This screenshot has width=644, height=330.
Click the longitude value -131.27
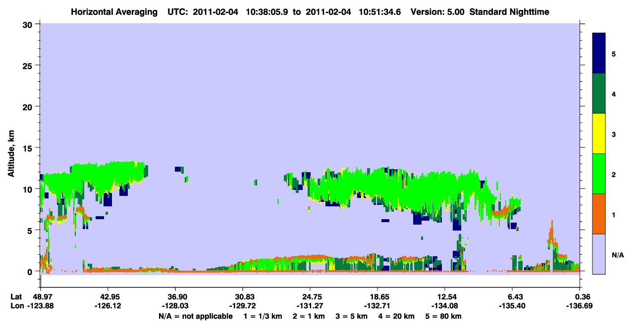[x=310, y=306]
